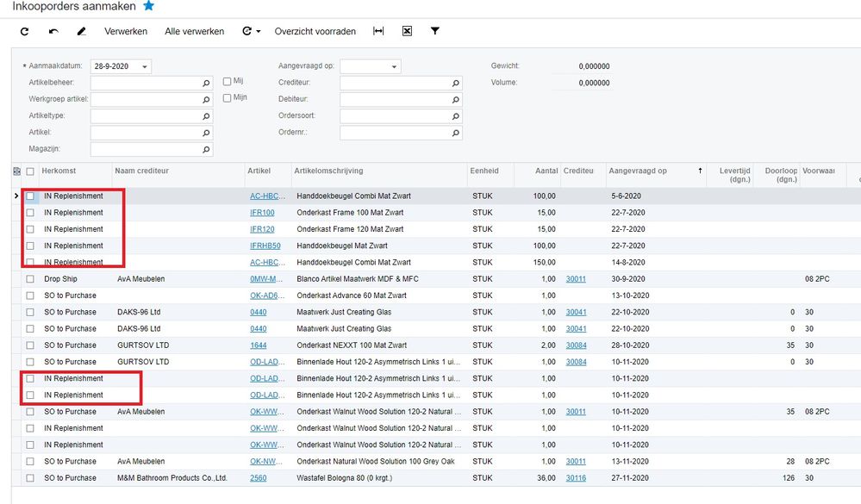
Task: Click the filter funnel icon
Action: coord(435,32)
